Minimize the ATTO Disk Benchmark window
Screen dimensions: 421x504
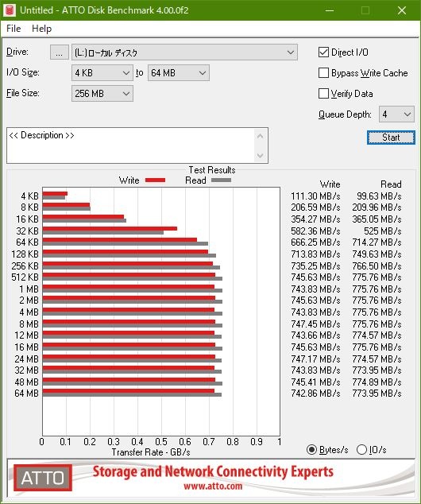coord(330,10)
